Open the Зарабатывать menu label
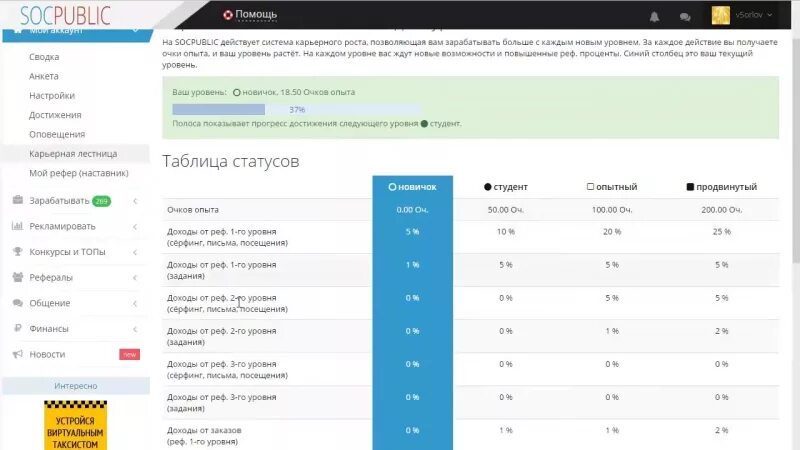The width and height of the screenshot is (800, 450). 59,201
